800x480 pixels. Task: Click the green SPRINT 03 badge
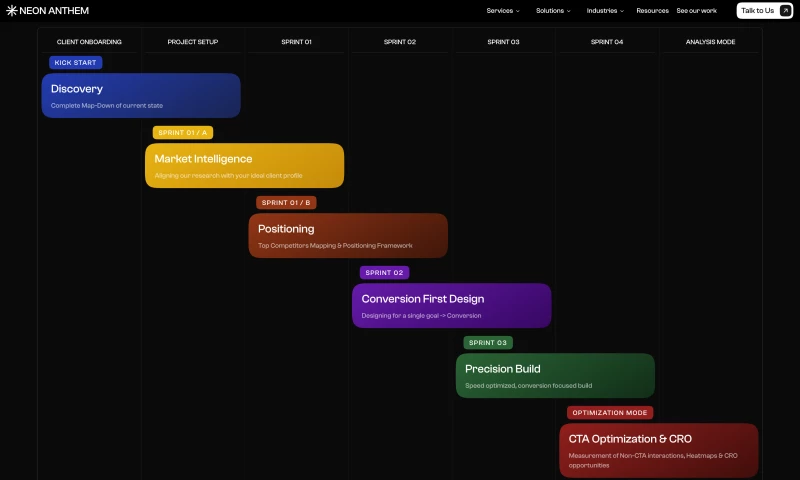[x=488, y=343]
